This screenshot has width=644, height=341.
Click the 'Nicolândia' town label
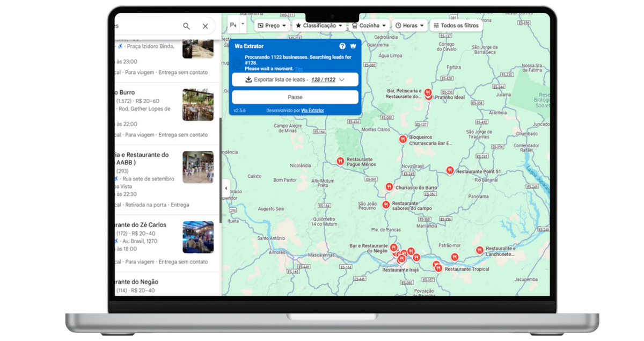[x=301, y=165]
